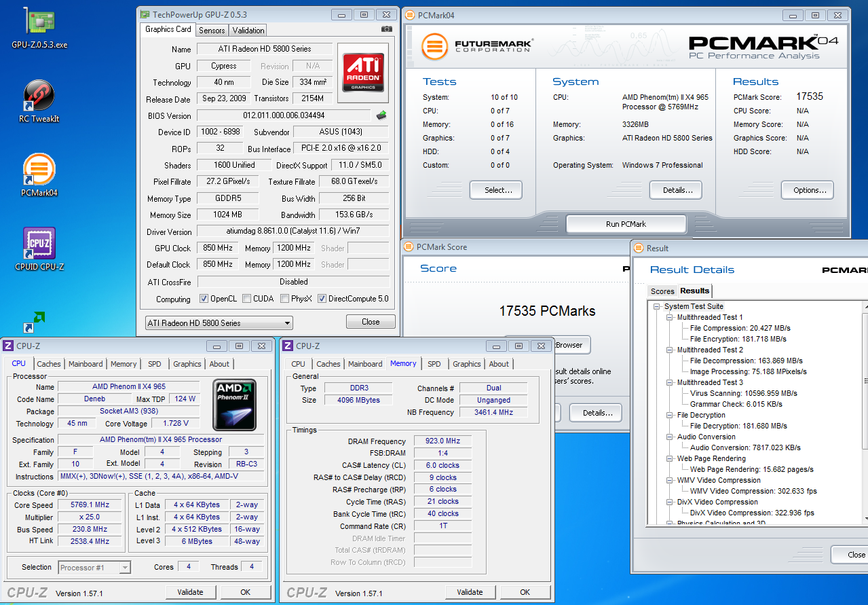This screenshot has height=605, width=868.
Task: Click the AMD Phenom II logo in CPU-Z
Action: point(234,405)
